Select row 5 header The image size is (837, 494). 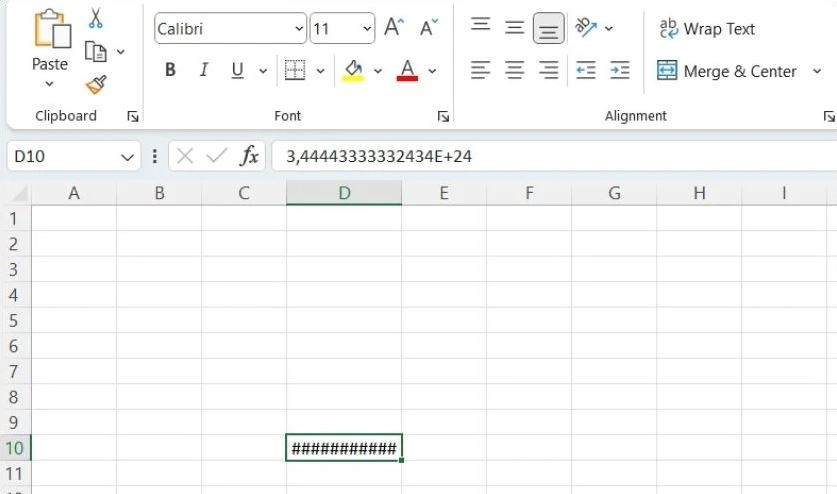click(15, 320)
